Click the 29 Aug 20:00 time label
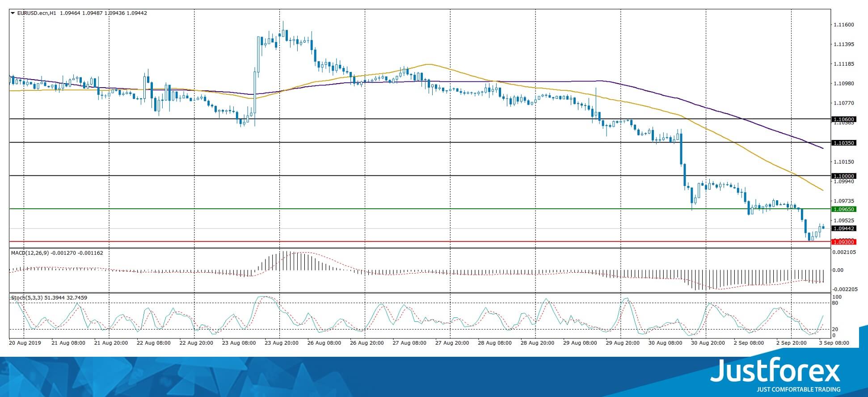868x397 pixels. coord(623,343)
